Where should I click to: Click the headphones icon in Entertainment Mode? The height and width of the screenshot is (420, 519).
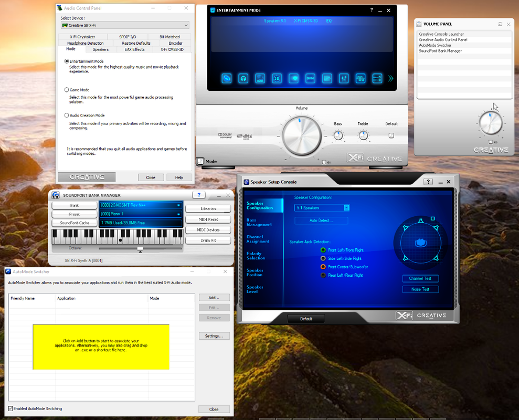[243, 79]
